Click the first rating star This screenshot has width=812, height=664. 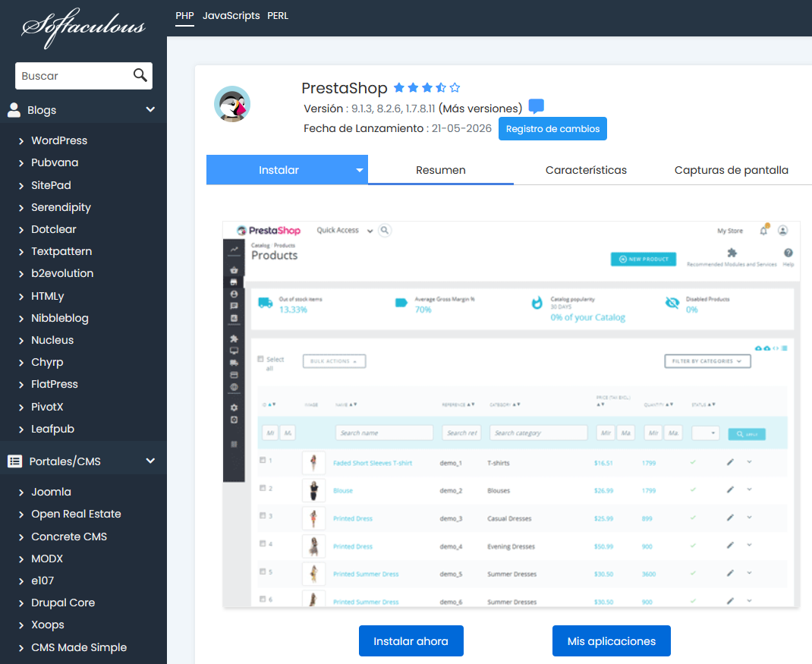pyautogui.click(x=398, y=87)
